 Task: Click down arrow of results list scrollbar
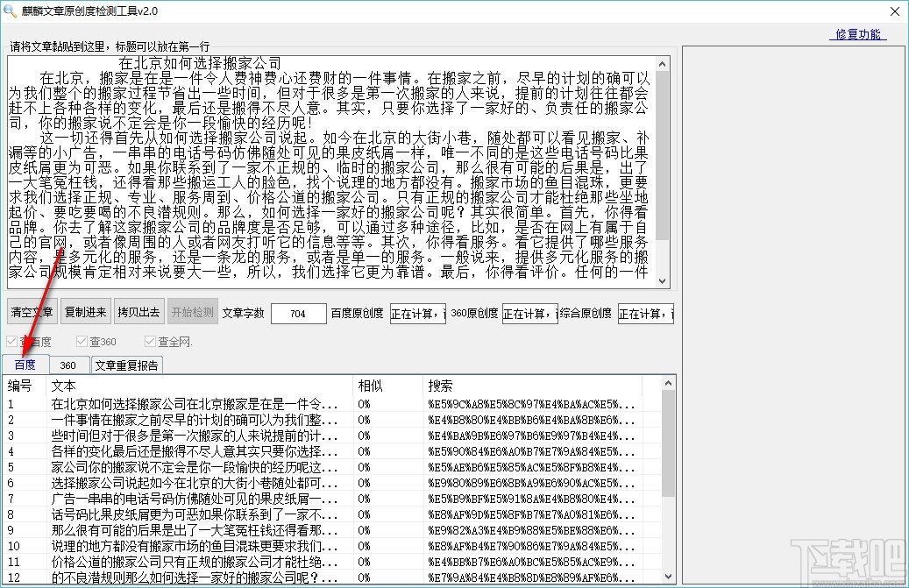point(668,577)
